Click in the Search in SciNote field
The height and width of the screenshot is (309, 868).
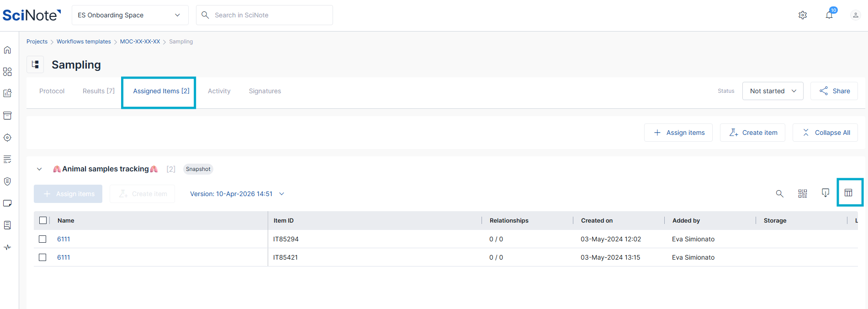(270, 15)
